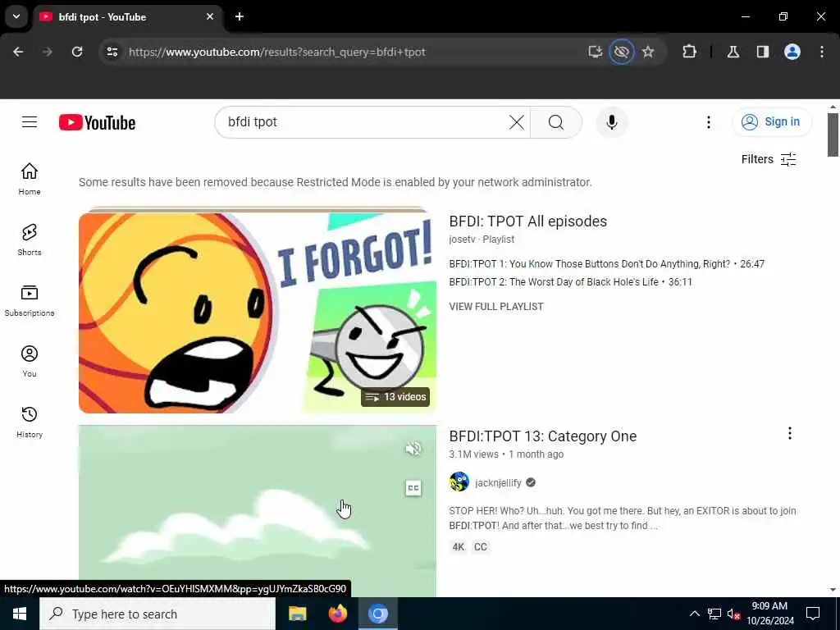
Task: Open josetv playlist owner link
Action: click(462, 240)
